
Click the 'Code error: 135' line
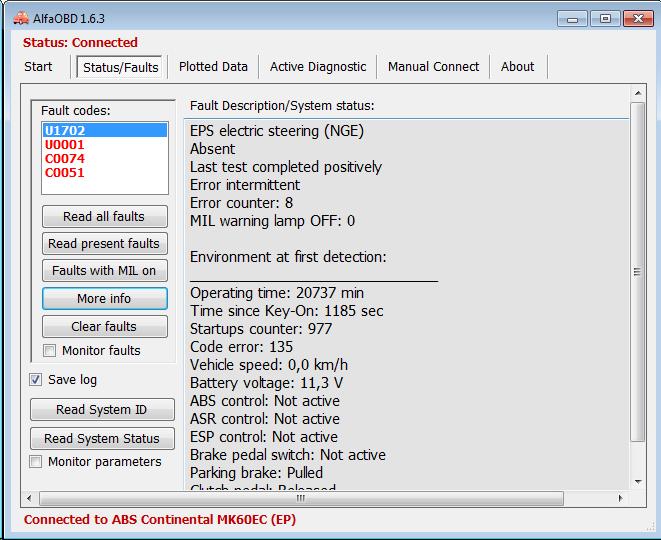pyautogui.click(x=242, y=347)
